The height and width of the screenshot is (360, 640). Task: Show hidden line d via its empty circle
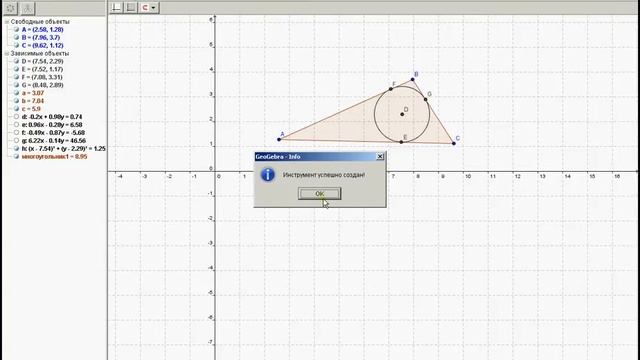point(16,117)
